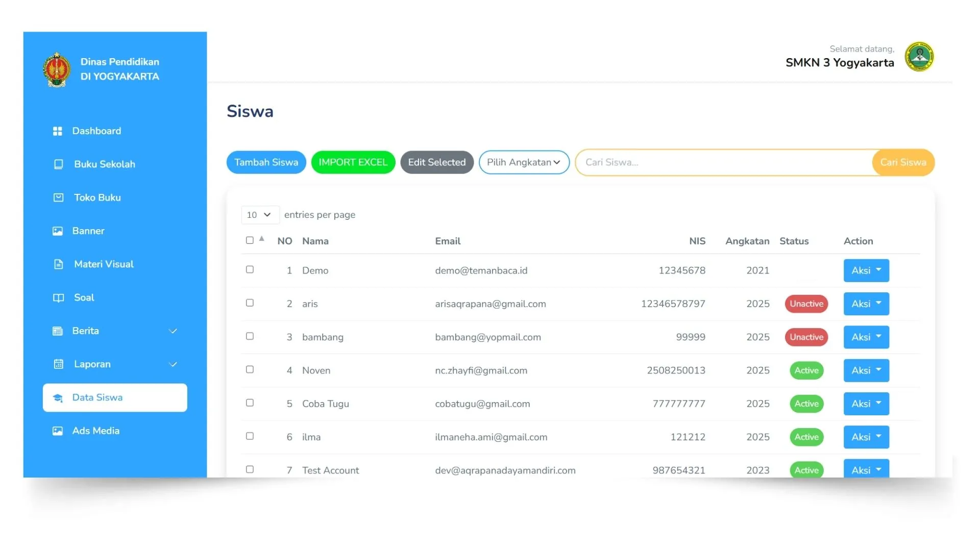The width and height of the screenshot is (980, 551).
Task: Click the Buku Sekolah book icon
Action: 59,164
